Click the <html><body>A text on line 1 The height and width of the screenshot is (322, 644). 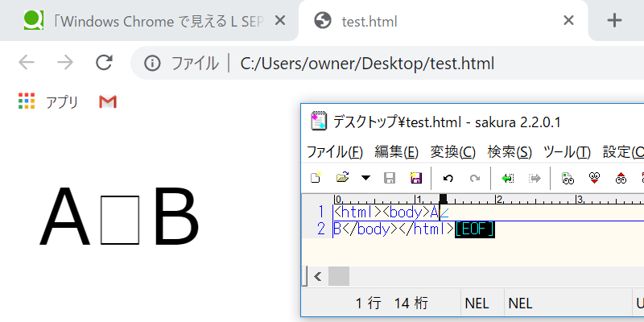[386, 213]
